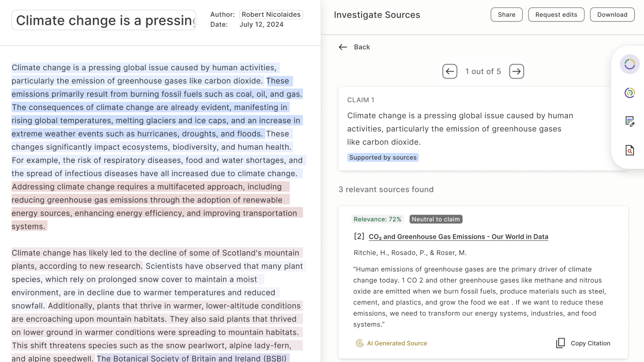
Task: Select the AI scan icon in the sidebar
Action: pyautogui.click(x=629, y=64)
